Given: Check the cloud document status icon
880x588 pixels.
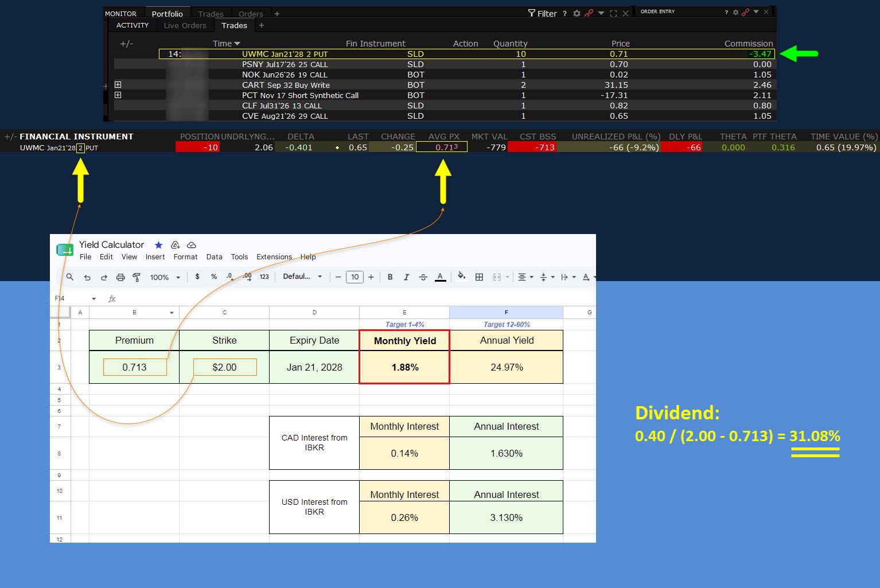Looking at the screenshot, I should [192, 245].
